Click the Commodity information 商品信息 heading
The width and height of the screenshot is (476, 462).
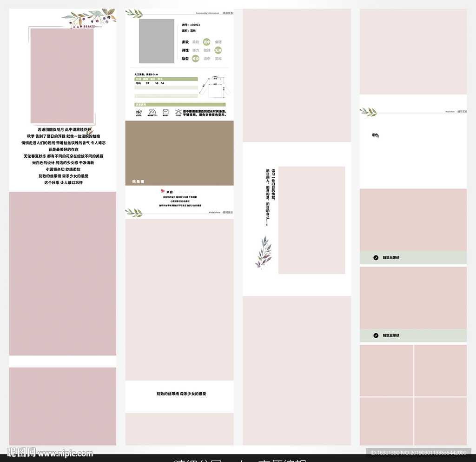pos(214,13)
